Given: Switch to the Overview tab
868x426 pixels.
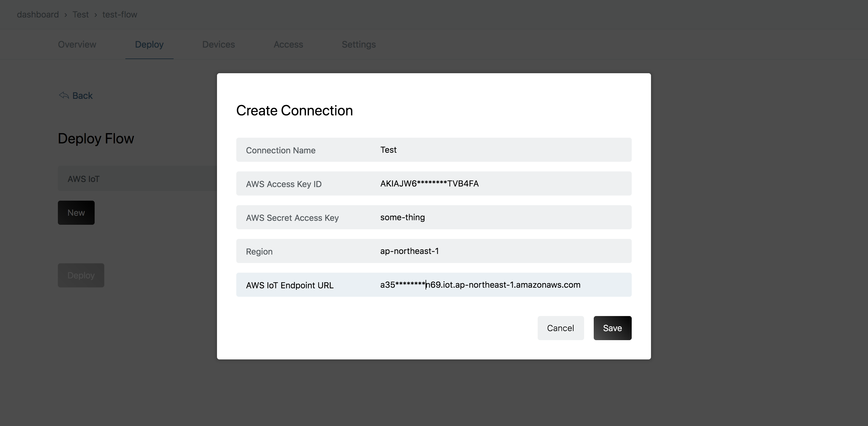Looking at the screenshot, I should coord(77,45).
